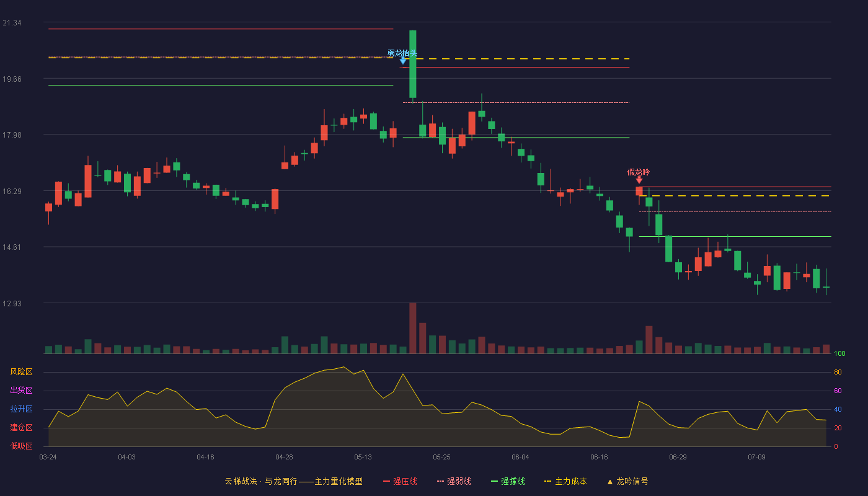The height and width of the screenshot is (496, 868).
Task: Click the 06-16 date label
Action: tap(599, 457)
